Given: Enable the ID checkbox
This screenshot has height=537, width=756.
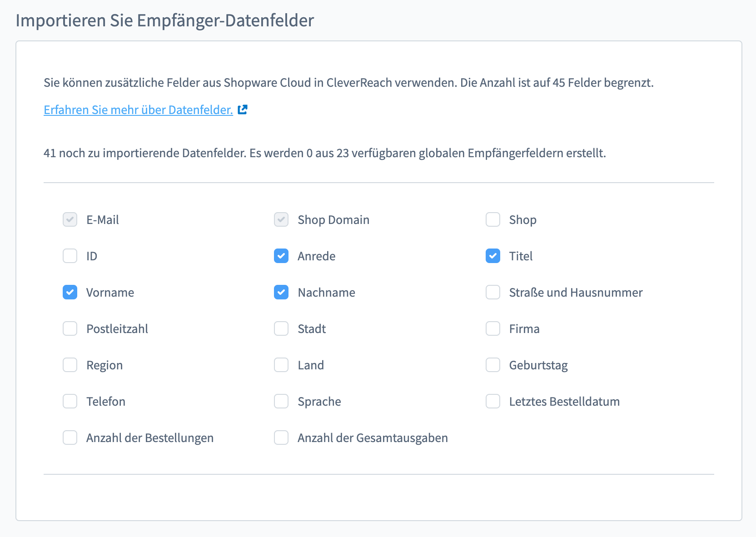Looking at the screenshot, I should pyautogui.click(x=70, y=256).
